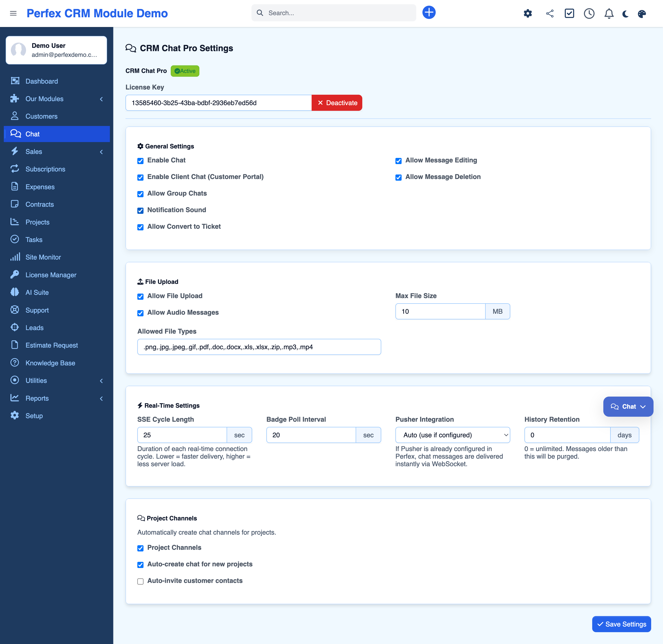Enable Auto-invite customer contacts checkbox
Image resolution: width=663 pixels, height=644 pixels.
click(140, 581)
